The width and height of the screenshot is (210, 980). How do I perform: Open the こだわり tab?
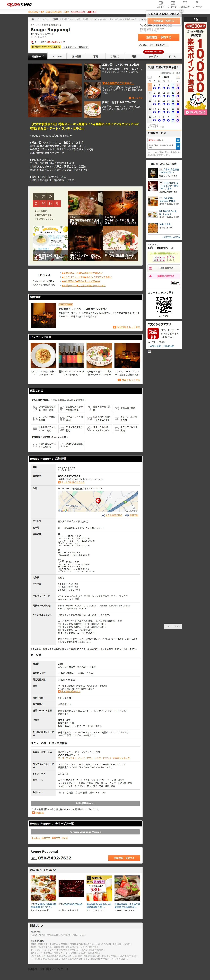click(115, 56)
